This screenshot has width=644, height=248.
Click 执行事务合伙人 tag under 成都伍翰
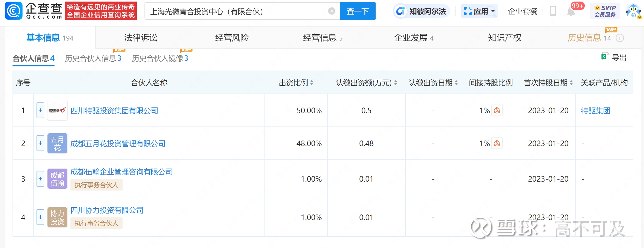[96, 185]
